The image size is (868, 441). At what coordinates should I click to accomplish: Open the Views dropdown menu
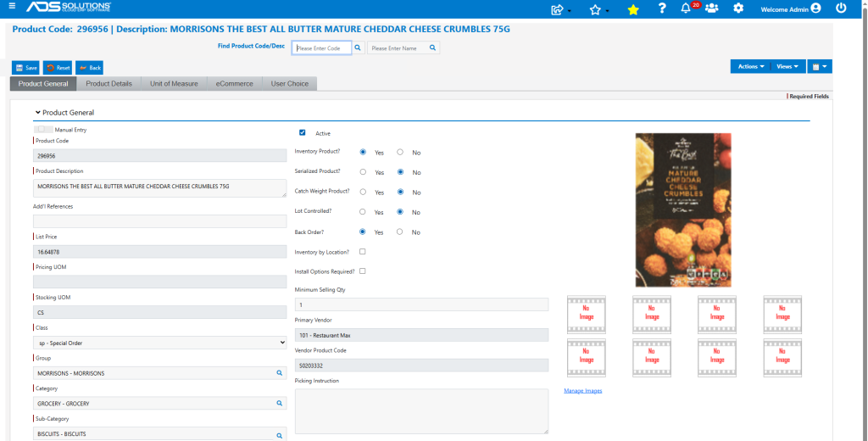[x=787, y=66]
